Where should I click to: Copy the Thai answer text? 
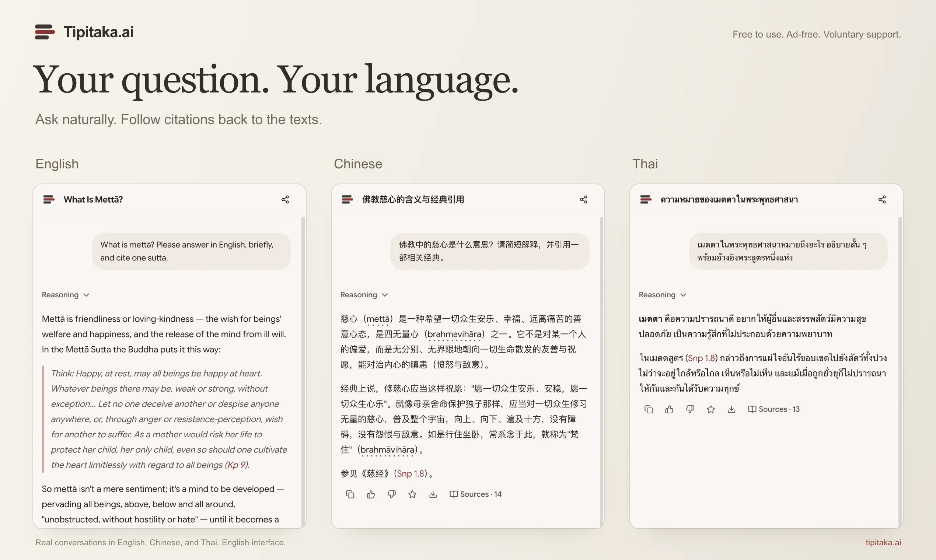coord(649,409)
